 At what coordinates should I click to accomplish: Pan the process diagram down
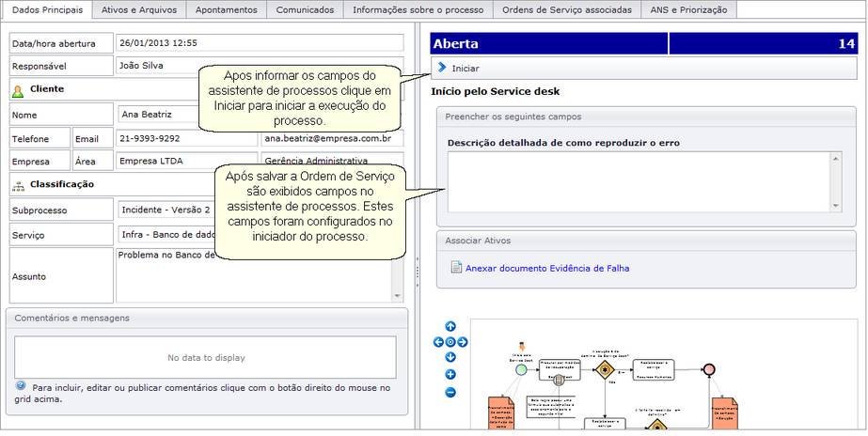pos(450,357)
